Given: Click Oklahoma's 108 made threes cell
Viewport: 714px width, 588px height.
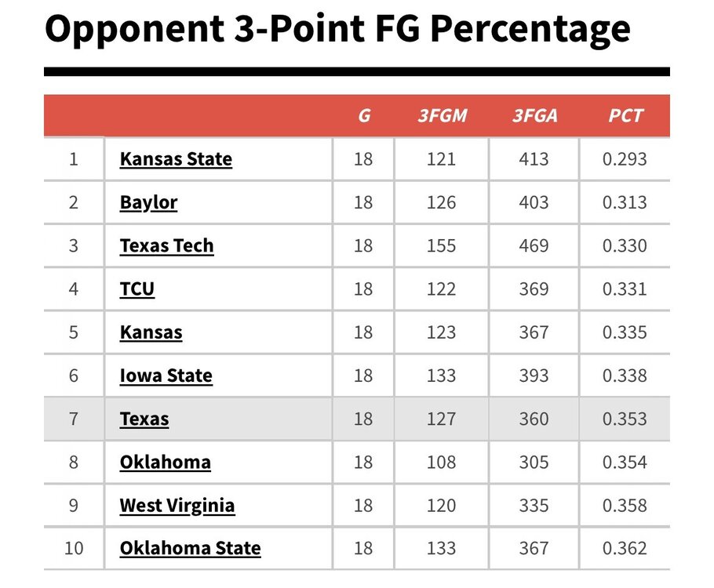Looking at the screenshot, I should [x=441, y=462].
